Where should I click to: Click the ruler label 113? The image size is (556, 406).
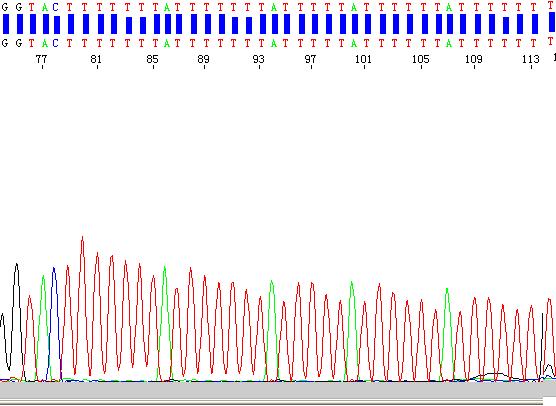(x=531, y=59)
